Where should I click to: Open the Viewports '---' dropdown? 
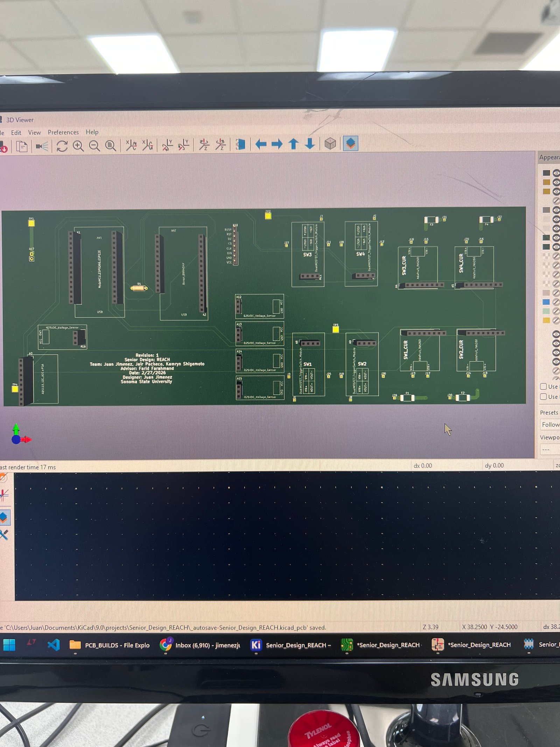pos(550,449)
